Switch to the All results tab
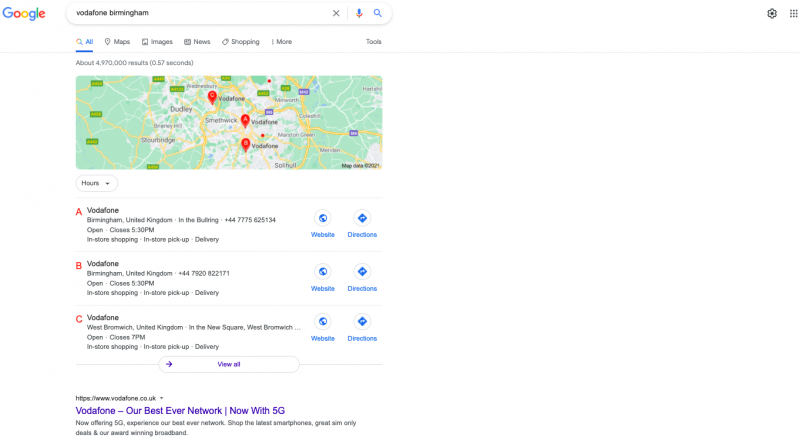800x438 pixels. 85,42
